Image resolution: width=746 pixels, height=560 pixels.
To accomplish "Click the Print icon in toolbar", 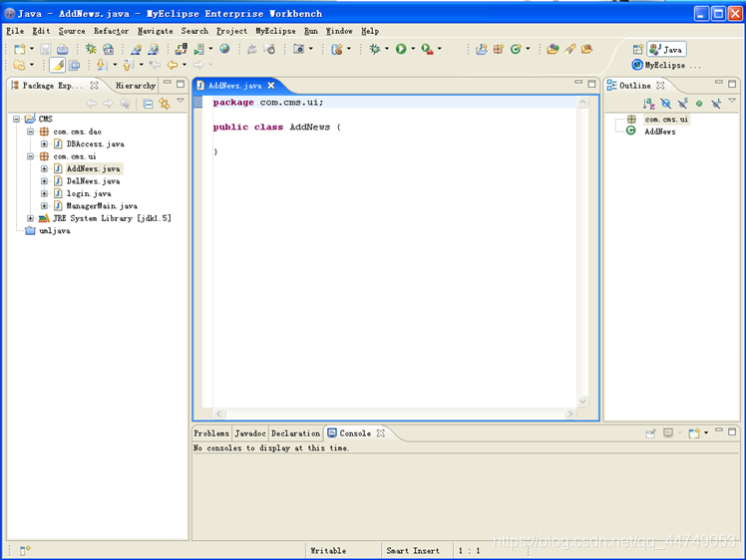I will 62,49.
